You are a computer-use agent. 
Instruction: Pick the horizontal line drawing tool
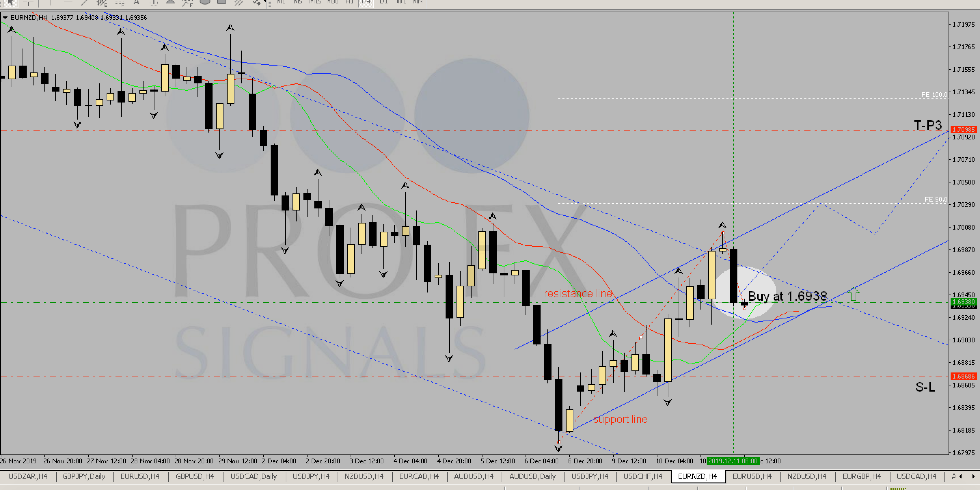[68, 2]
